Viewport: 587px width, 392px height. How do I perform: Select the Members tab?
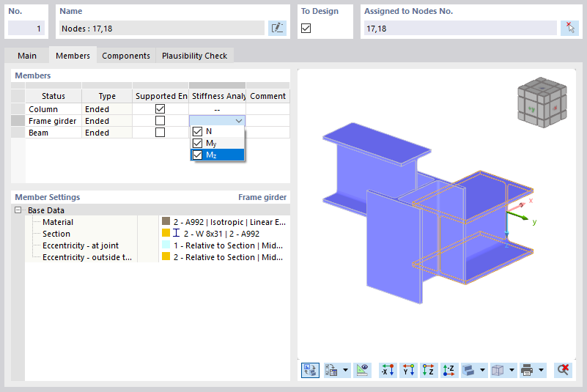point(73,56)
